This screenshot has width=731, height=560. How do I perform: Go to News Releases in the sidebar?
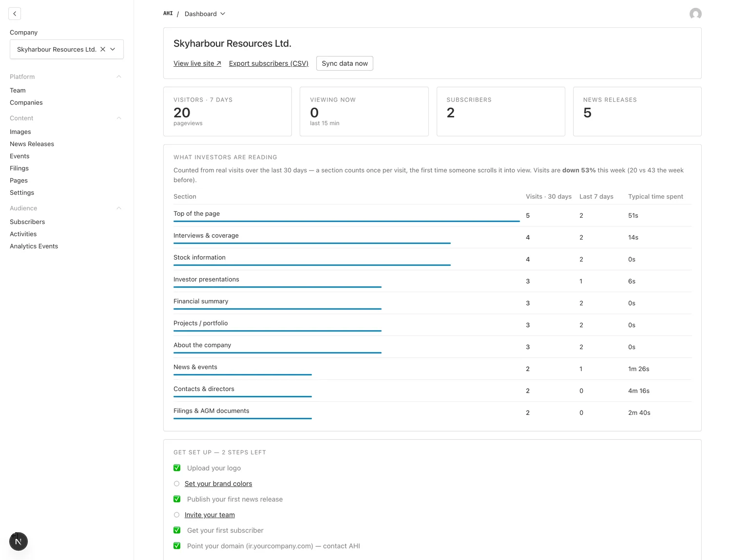click(x=32, y=144)
